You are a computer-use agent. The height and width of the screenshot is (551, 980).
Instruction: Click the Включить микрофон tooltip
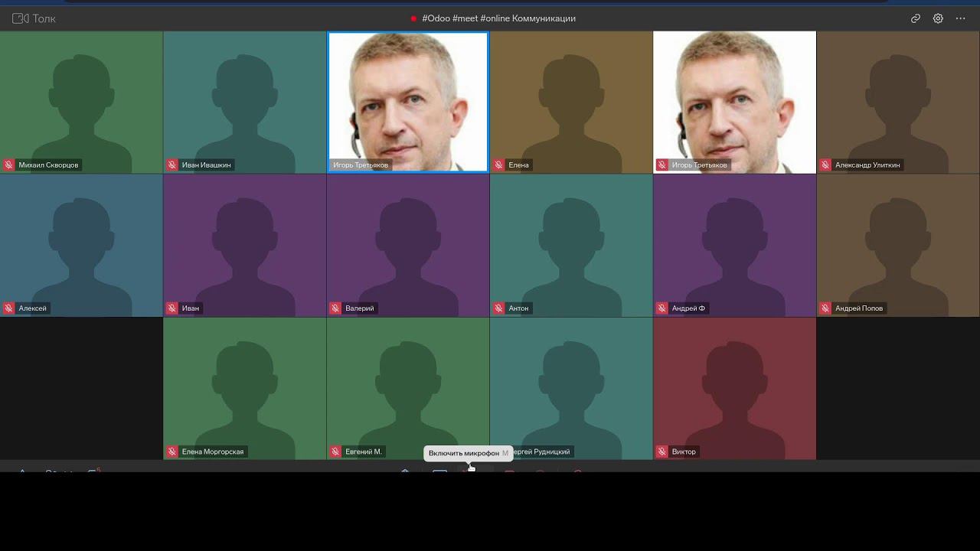pyautogui.click(x=469, y=453)
